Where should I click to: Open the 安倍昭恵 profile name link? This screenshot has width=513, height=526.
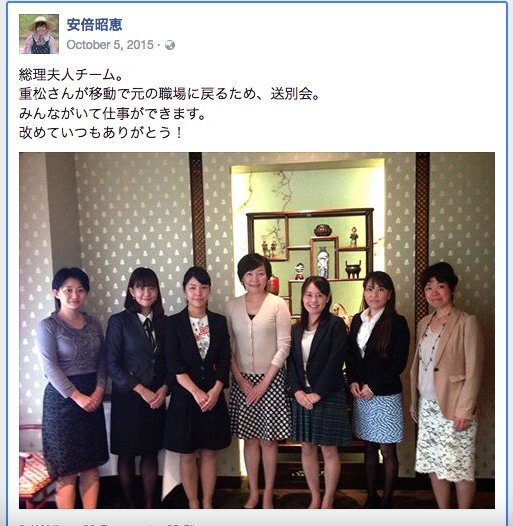pos(94,25)
